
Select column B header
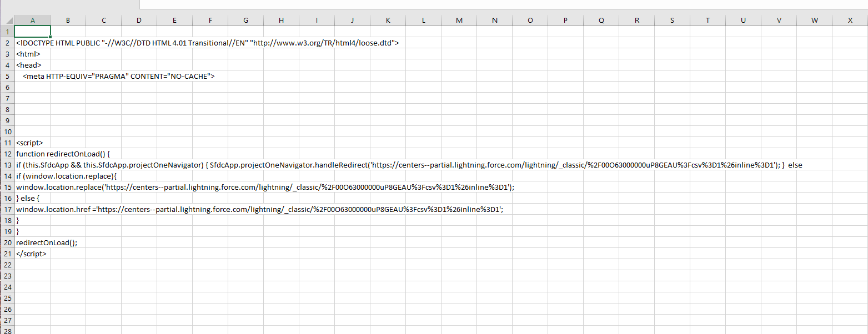pyautogui.click(x=68, y=21)
